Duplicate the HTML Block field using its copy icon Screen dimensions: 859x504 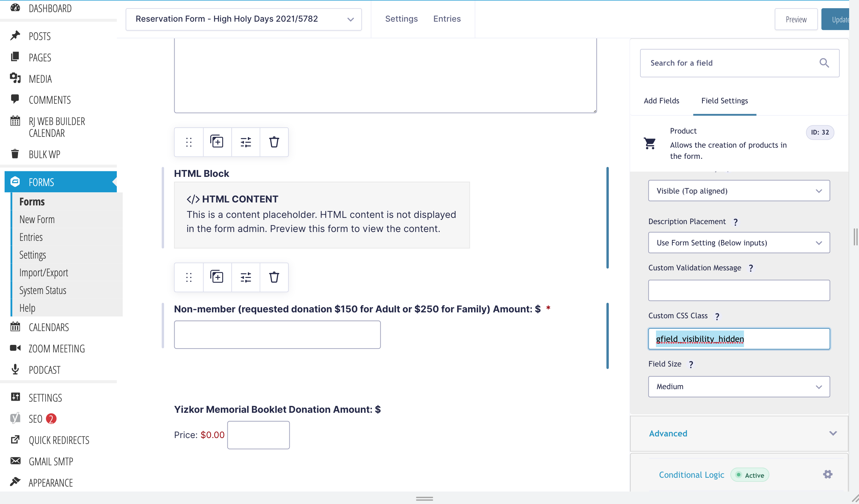point(217,142)
